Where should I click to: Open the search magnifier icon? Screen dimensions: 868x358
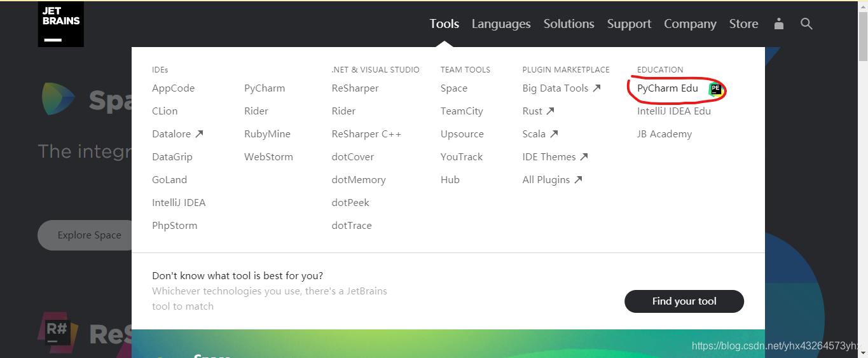pyautogui.click(x=806, y=24)
